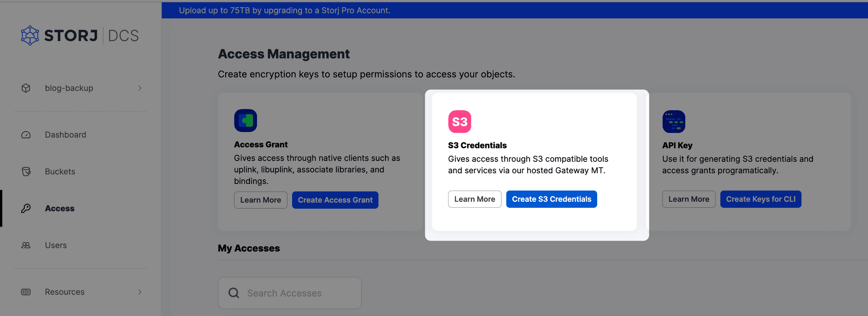868x316 pixels.
Task: Click the Access Grant card icon
Action: pyautogui.click(x=246, y=121)
